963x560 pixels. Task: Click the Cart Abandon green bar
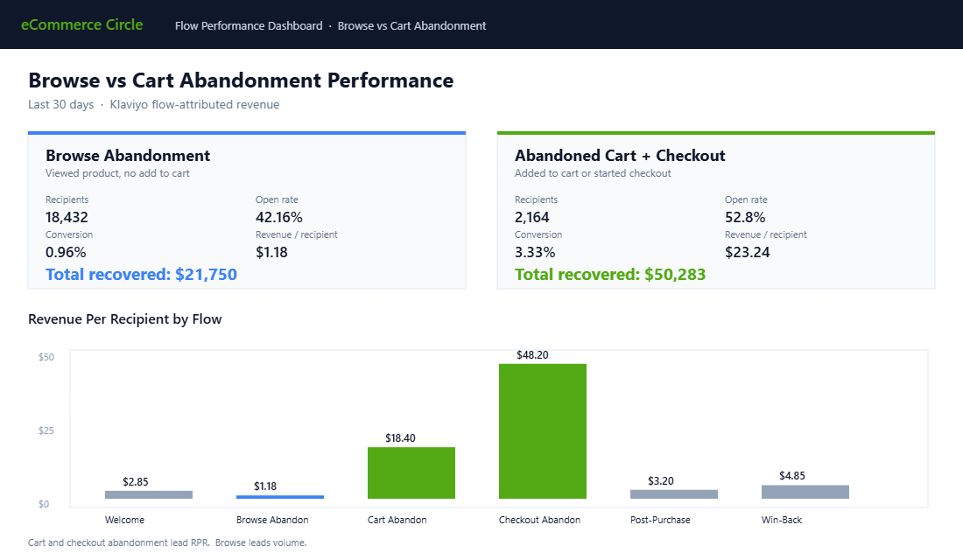(411, 472)
